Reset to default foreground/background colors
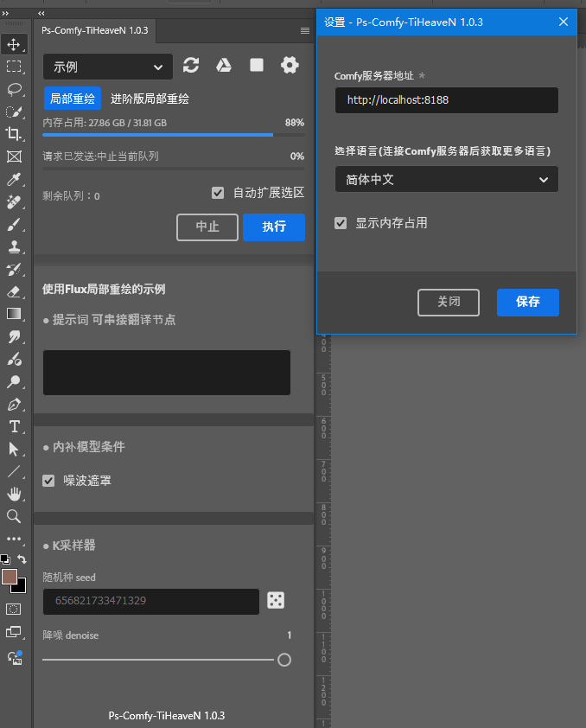Screen dimensions: 586x728 coord(5,559)
